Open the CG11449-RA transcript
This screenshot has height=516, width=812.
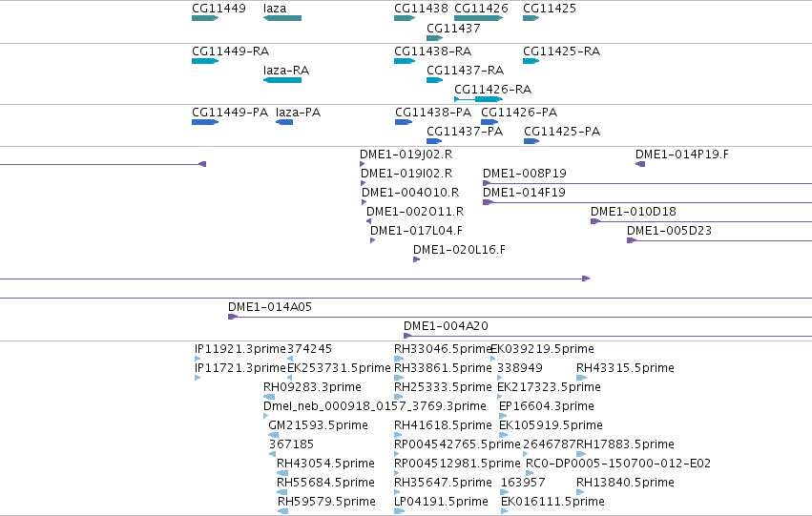(205, 61)
